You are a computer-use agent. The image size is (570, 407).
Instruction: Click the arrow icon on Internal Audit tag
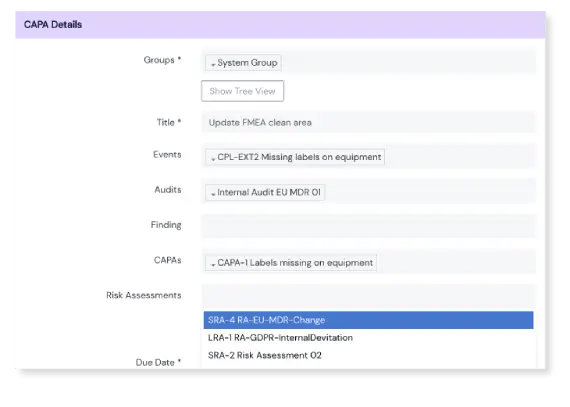[x=213, y=194]
